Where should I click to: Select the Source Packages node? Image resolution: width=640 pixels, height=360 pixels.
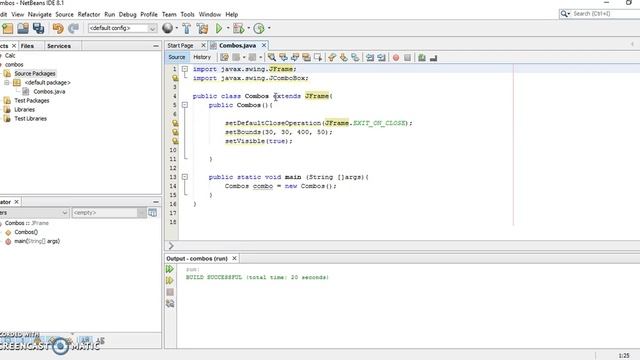tap(35, 73)
